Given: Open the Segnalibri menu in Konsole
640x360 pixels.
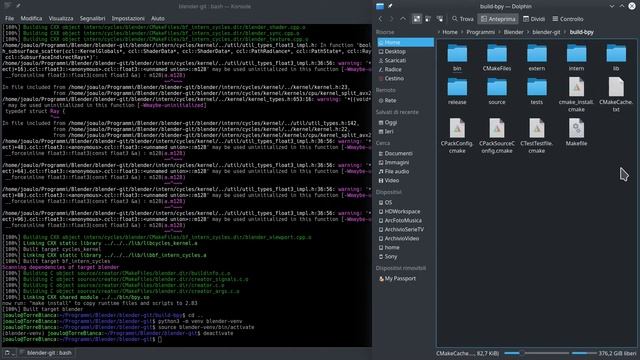Looking at the screenshot, I should pos(92,18).
